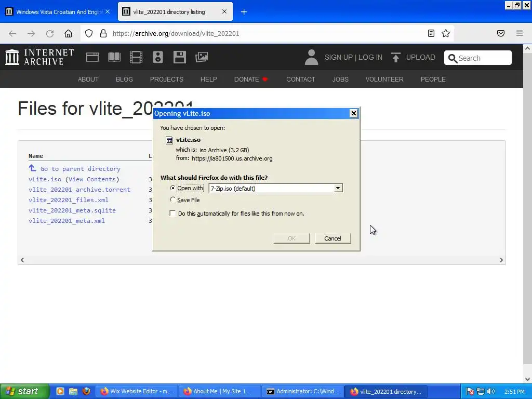Screen dimensions: 532x399
Task: Open the Pocket save icon
Action: tap(501, 33)
